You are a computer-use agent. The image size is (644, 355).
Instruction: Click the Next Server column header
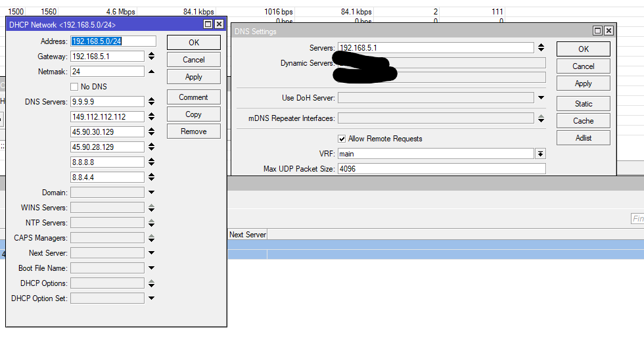pos(248,235)
